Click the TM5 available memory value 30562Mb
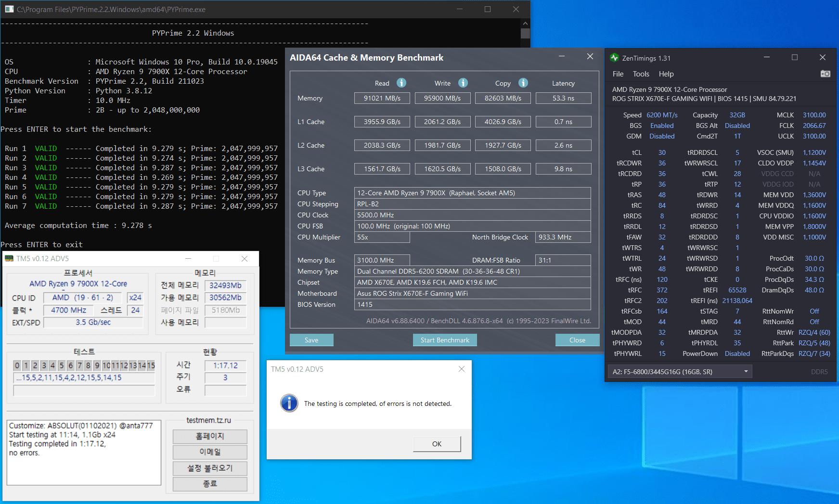This screenshot has width=839, height=504. [225, 298]
